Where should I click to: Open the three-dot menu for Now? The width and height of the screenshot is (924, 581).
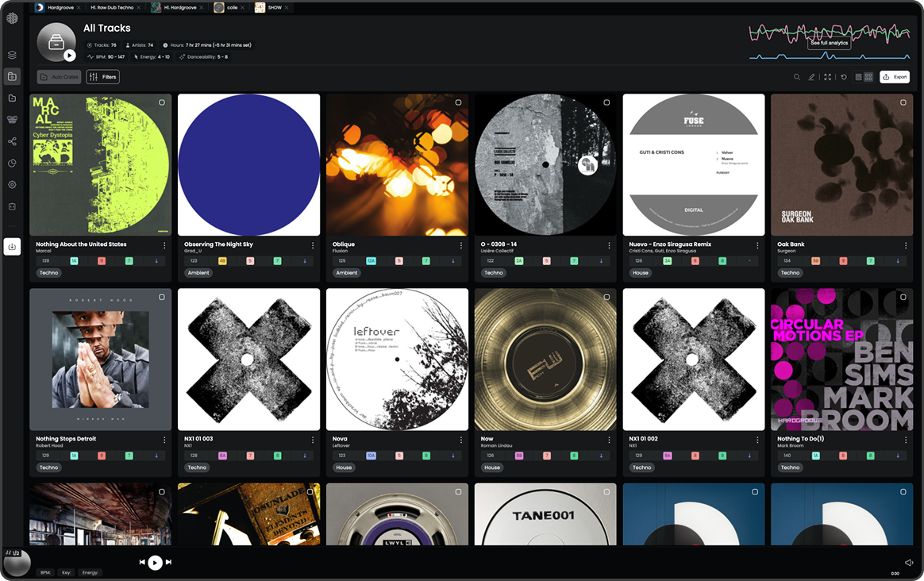pyautogui.click(x=610, y=441)
